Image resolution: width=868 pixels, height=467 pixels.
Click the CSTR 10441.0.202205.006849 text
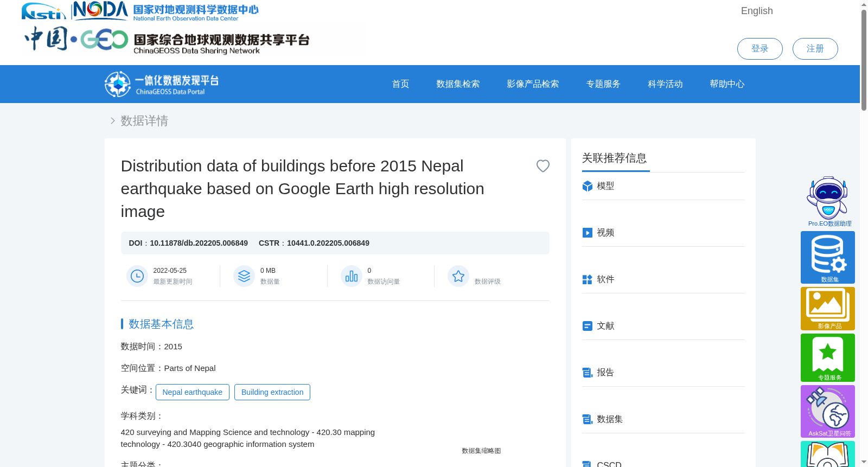[x=314, y=243]
